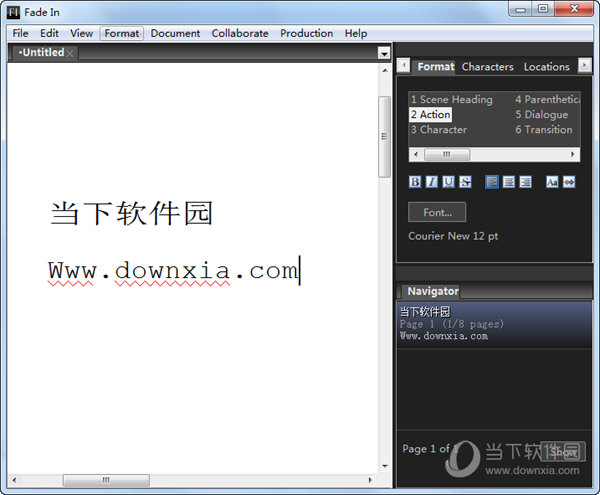Click Courier New 12 pt font label
This screenshot has width=600, height=495.
pyautogui.click(x=453, y=236)
